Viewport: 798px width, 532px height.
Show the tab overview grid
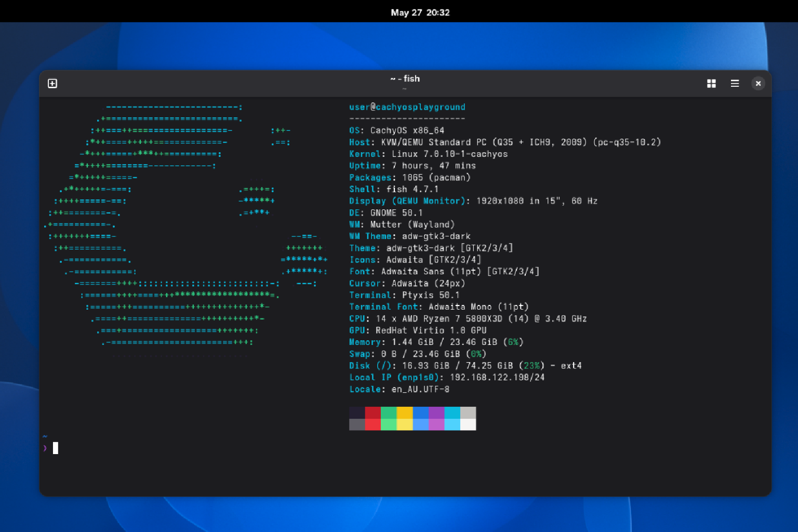click(711, 84)
